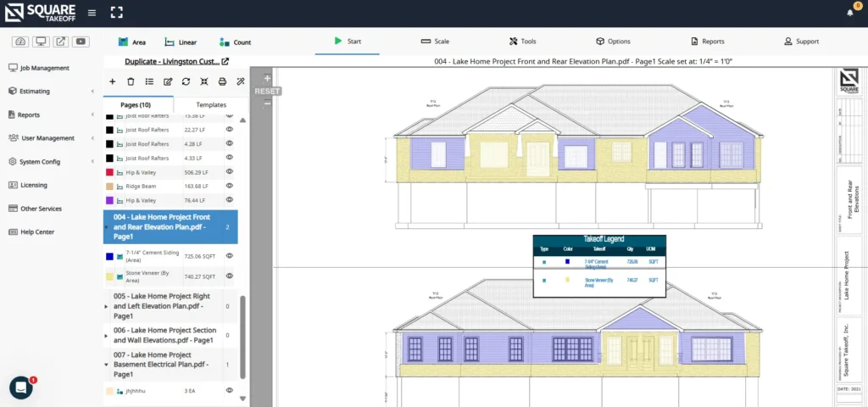868x407 pixels.
Task: Collapse the 004 Front and Rear Elevation page
Action: point(106,227)
